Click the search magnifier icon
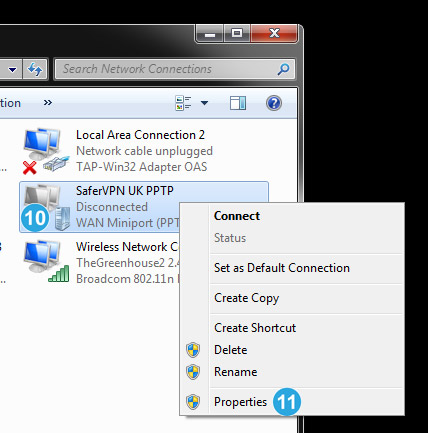Image resolution: width=428 pixels, height=433 pixels. coord(283,69)
